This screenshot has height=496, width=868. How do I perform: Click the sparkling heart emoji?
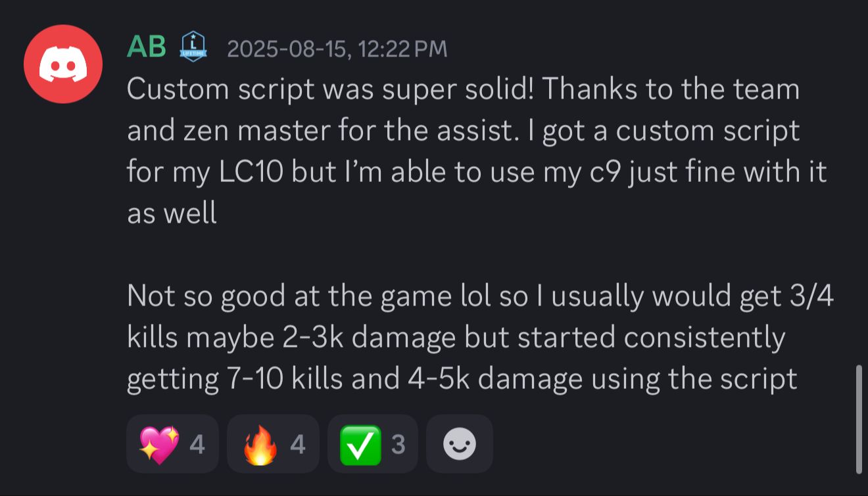click(x=158, y=444)
